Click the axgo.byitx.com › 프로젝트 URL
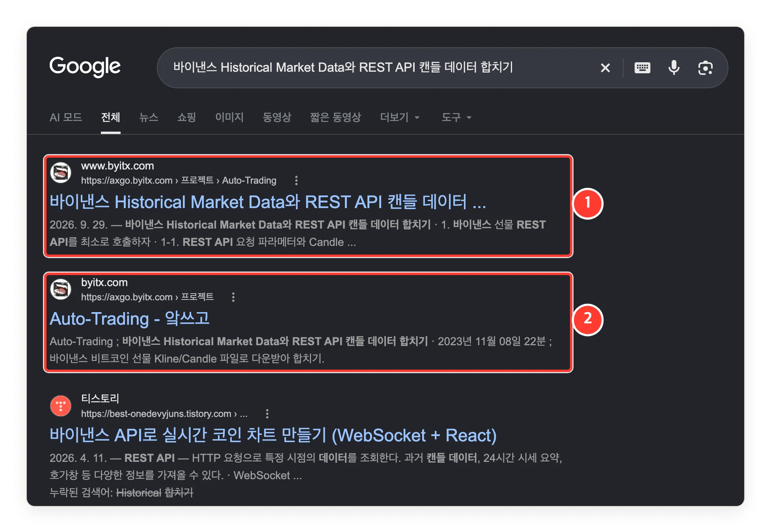Image resolution: width=771 pixels, height=532 pixels. pyautogui.click(x=147, y=297)
